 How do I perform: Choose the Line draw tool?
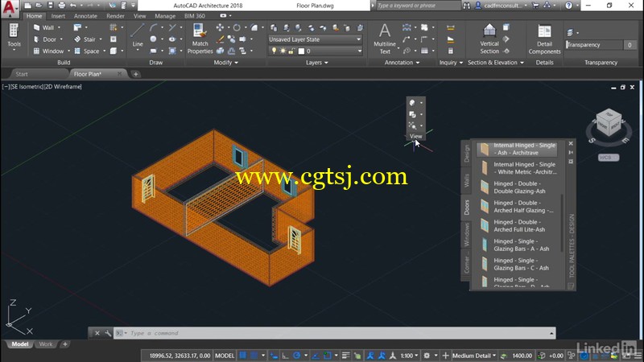coord(138,35)
